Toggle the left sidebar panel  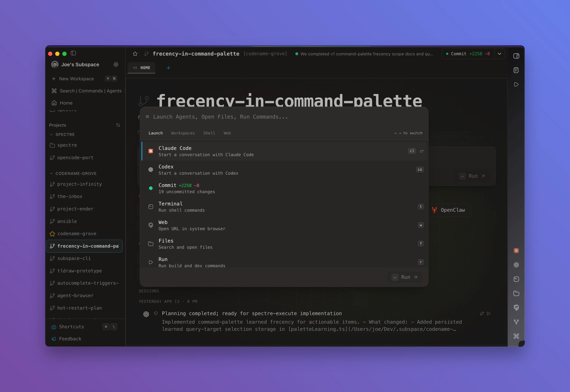[73, 53]
